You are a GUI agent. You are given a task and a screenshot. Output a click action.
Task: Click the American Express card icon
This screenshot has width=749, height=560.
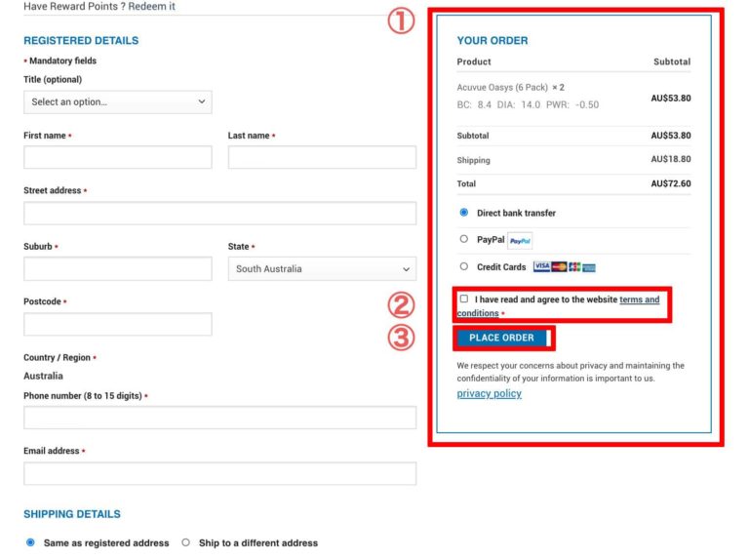click(589, 268)
